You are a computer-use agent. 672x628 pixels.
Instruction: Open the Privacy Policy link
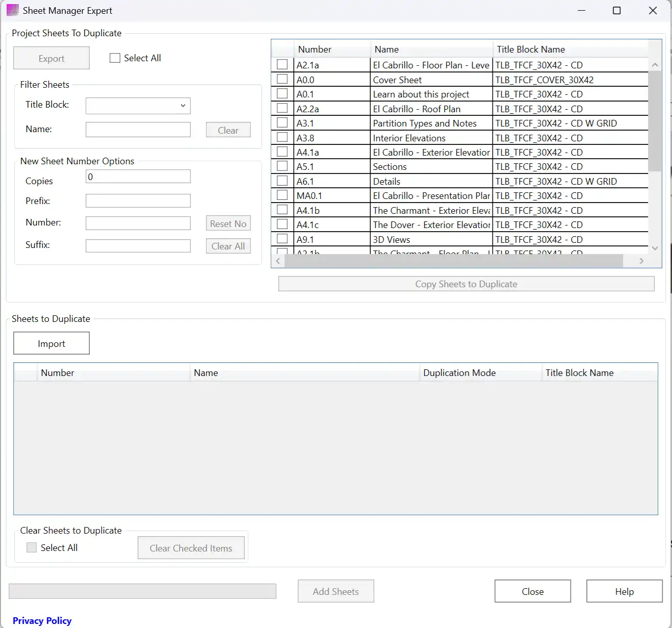[x=42, y=620]
